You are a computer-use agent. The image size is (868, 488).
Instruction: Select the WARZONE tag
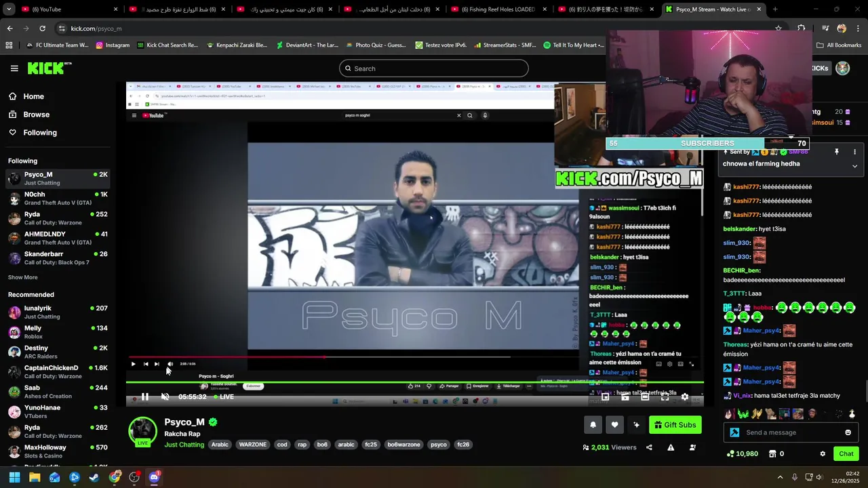252,445
